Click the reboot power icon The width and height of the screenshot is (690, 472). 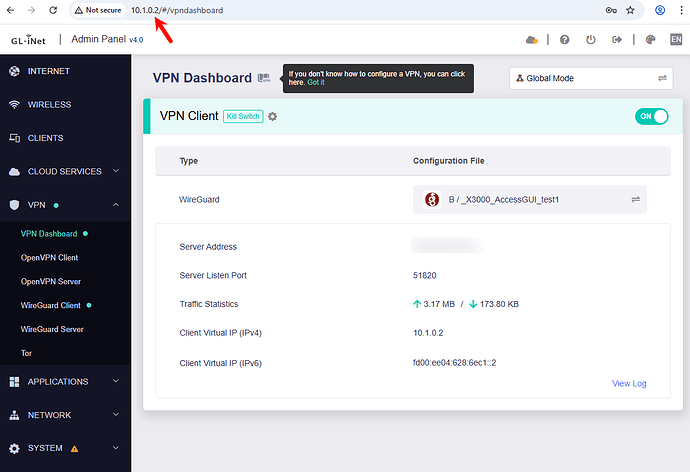591,40
